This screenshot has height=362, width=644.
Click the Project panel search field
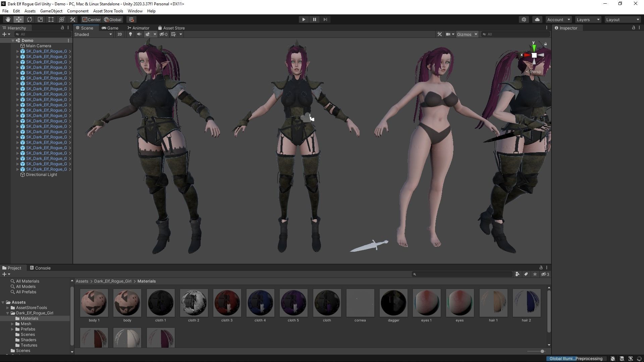click(462, 274)
